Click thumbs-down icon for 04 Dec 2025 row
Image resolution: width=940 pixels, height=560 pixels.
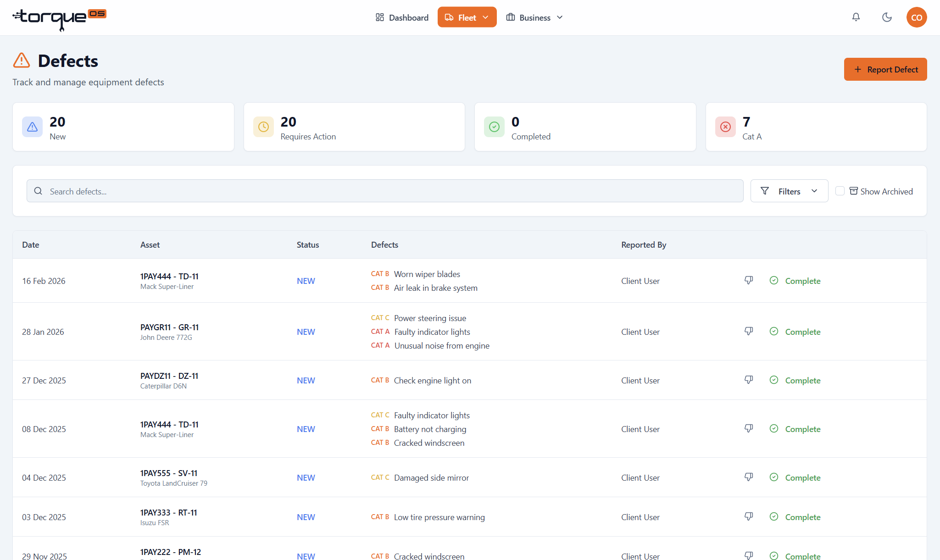[749, 477]
